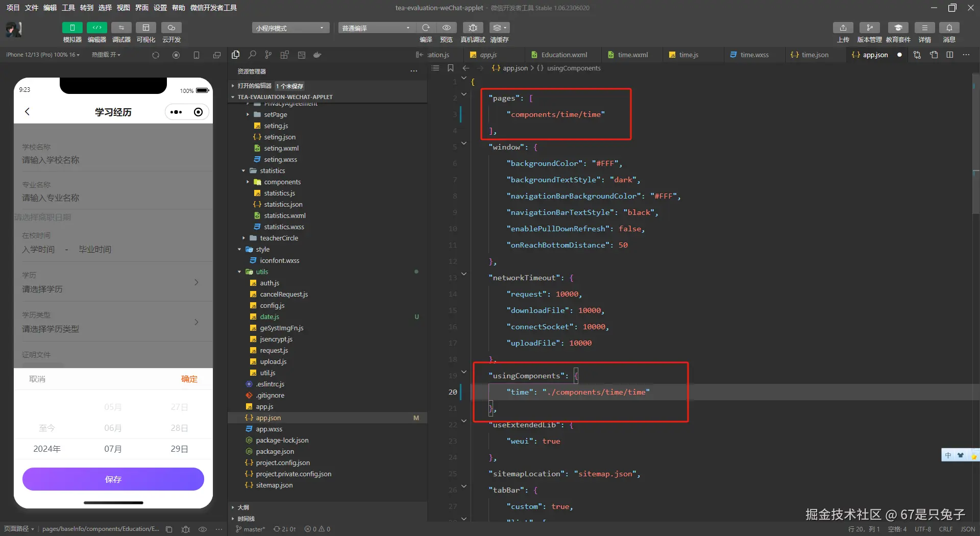Image resolution: width=980 pixels, height=536 pixels.
Task: Select 06月 in the date picker wheel
Action: (x=113, y=428)
